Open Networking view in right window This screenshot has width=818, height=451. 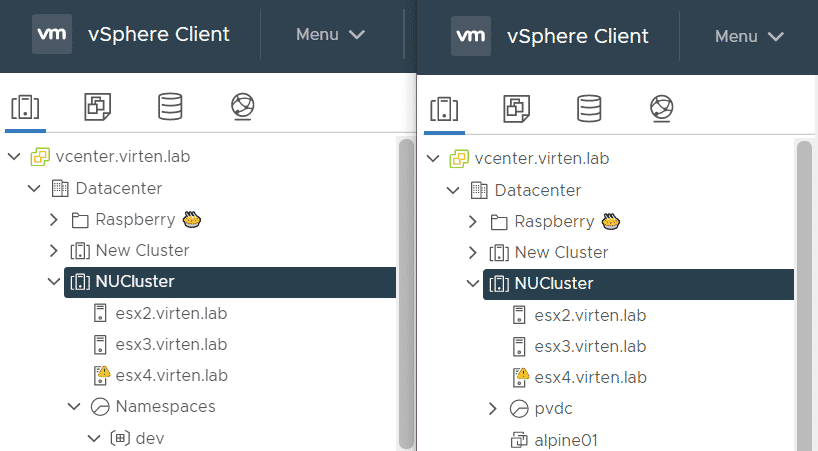coord(661,108)
